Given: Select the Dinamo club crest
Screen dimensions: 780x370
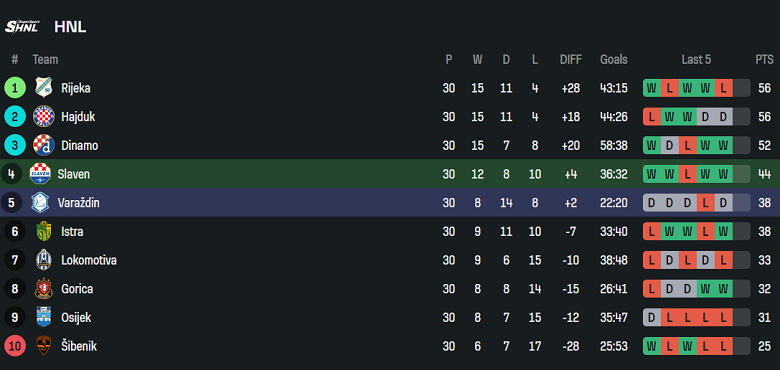Looking at the screenshot, I should pyautogui.click(x=44, y=146).
